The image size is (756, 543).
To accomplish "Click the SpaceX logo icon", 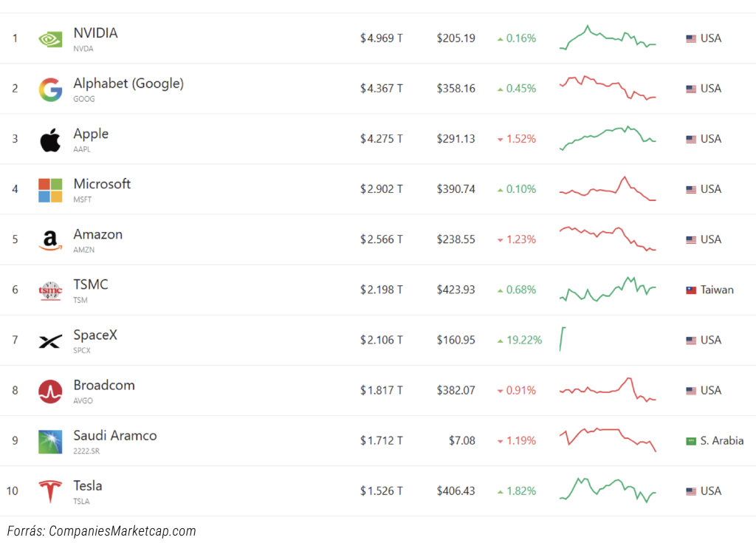I will coord(50,341).
